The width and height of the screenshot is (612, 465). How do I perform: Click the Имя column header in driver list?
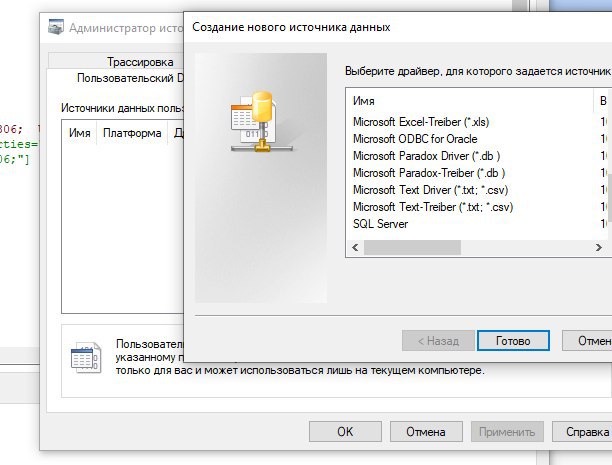[470, 101]
